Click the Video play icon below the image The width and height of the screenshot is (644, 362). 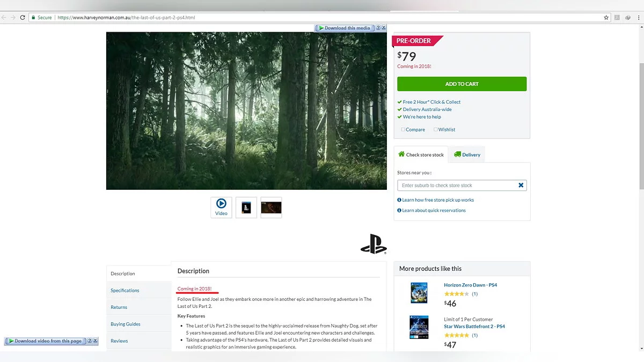221,204
